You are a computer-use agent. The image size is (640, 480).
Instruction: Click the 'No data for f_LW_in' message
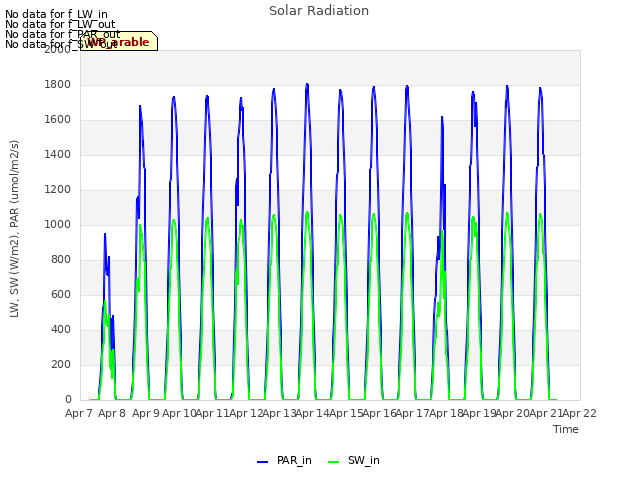click(x=56, y=15)
